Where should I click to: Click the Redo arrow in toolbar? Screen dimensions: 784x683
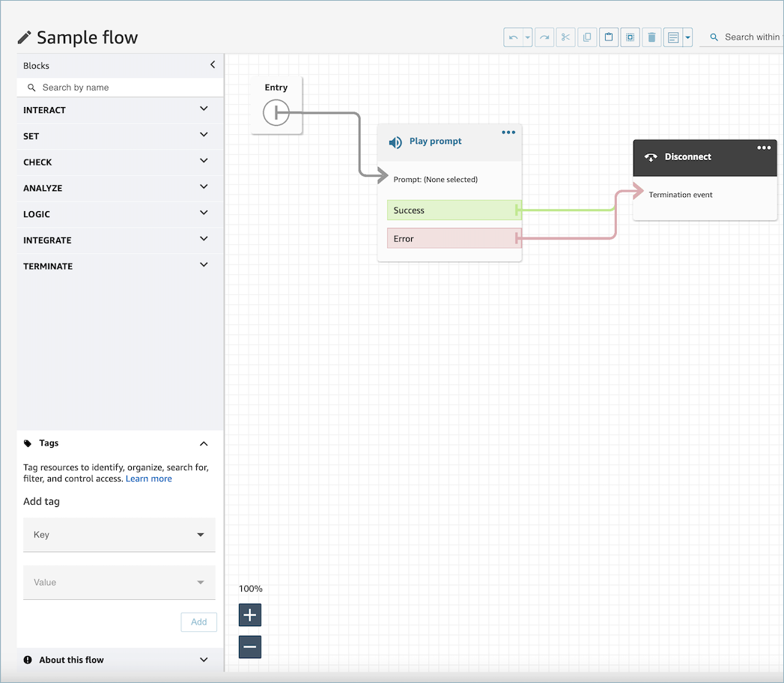click(544, 37)
